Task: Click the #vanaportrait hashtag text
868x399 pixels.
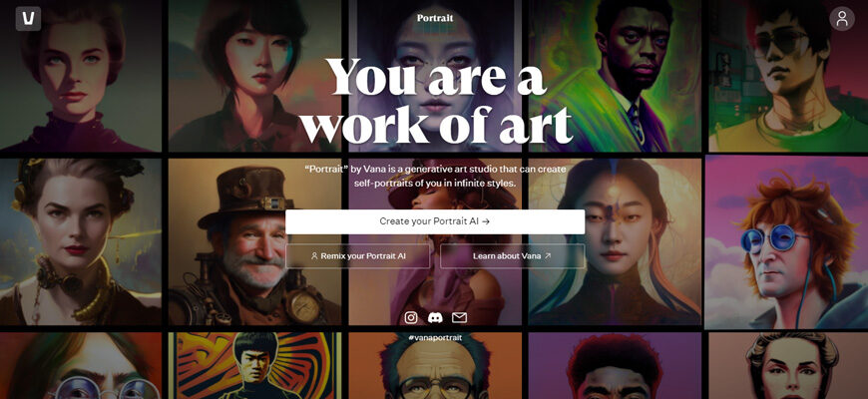Action: coord(435,337)
